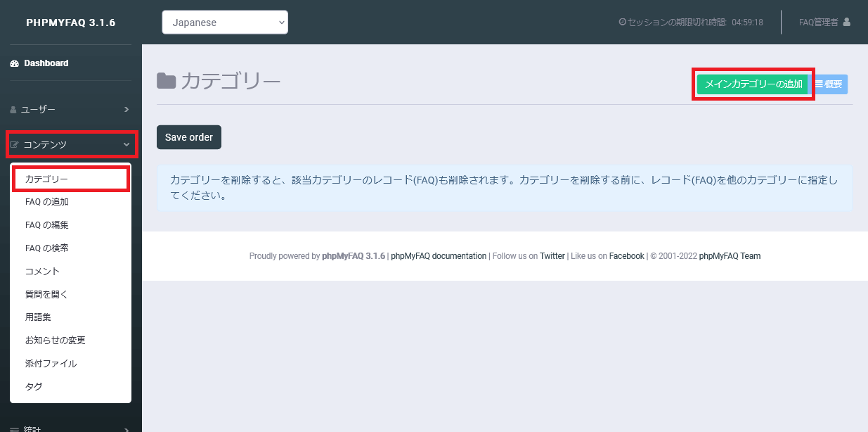Open the phpMyFAQ documentation link
This screenshot has width=868, height=432.
438,256
